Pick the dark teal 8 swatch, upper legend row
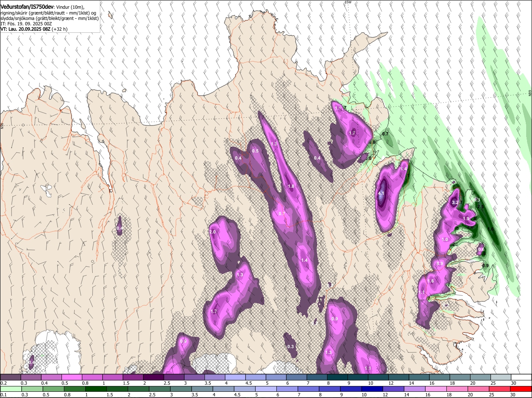The height and width of the screenshot is (398, 532). click(x=337, y=377)
